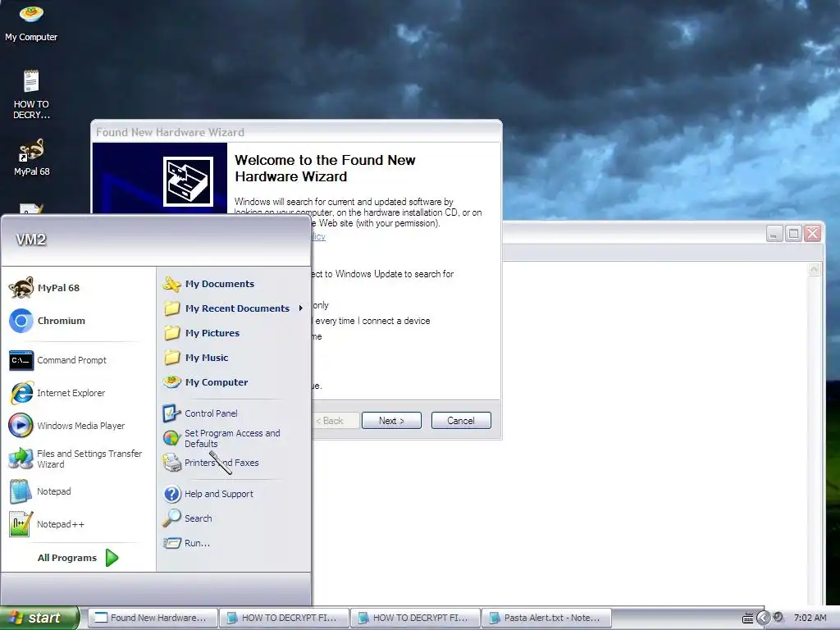
Task: Click the keyboard icon in system tray
Action: click(747, 619)
